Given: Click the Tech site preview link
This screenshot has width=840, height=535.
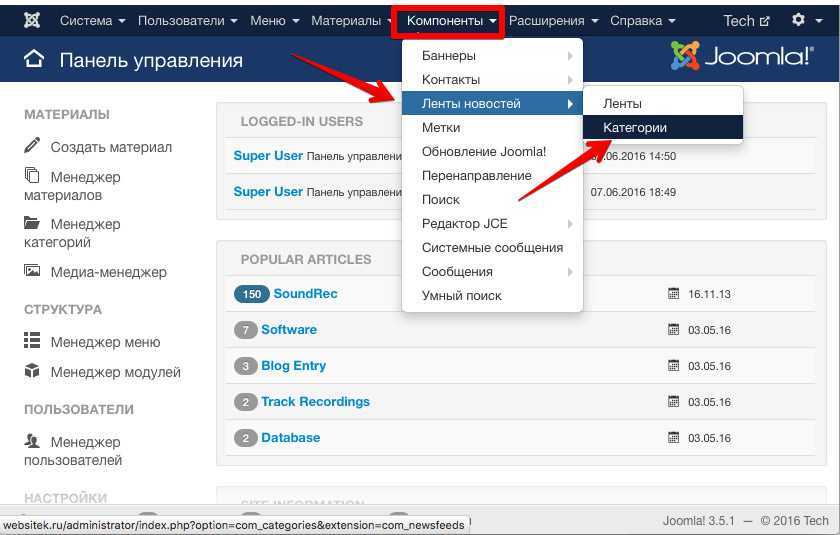Looking at the screenshot, I should pos(746,20).
